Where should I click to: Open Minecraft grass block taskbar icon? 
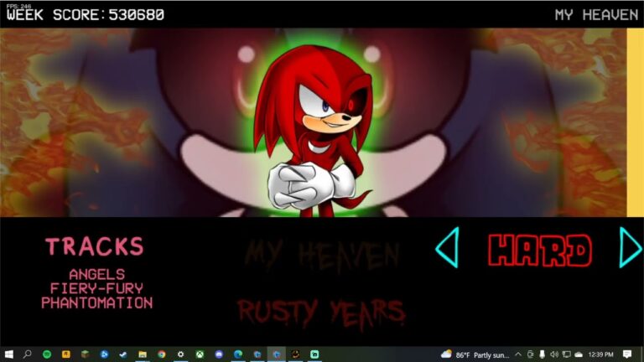click(x=85, y=354)
